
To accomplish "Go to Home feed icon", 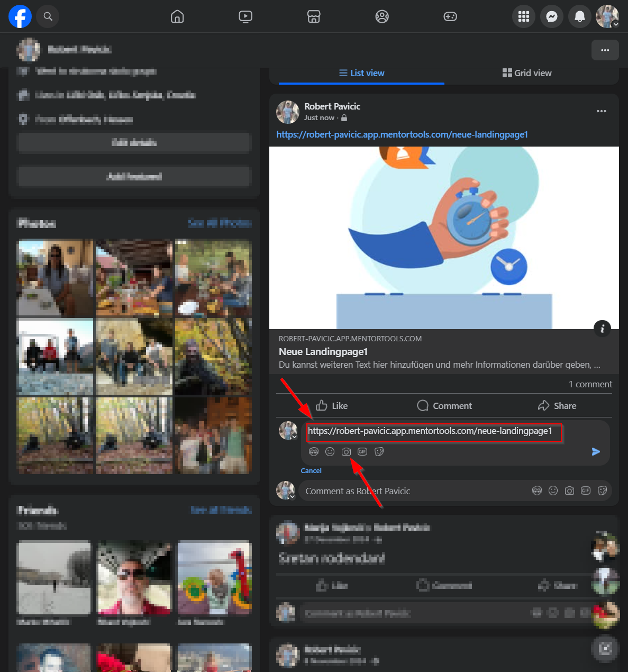I will [177, 17].
